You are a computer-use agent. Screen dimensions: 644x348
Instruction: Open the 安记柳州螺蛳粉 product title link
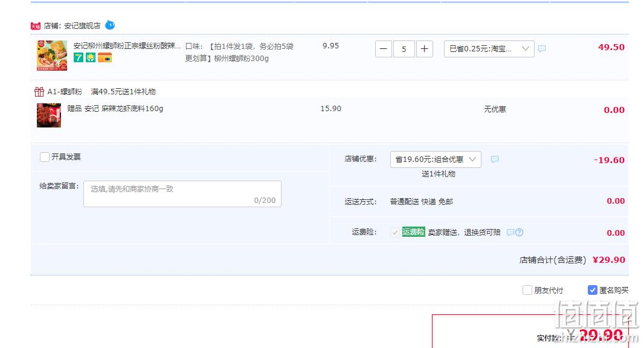tap(127, 45)
